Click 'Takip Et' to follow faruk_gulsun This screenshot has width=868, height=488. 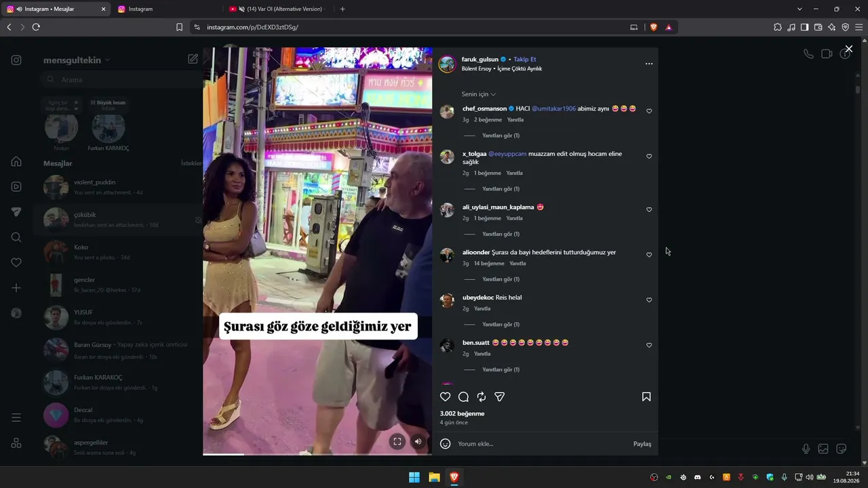click(x=525, y=60)
